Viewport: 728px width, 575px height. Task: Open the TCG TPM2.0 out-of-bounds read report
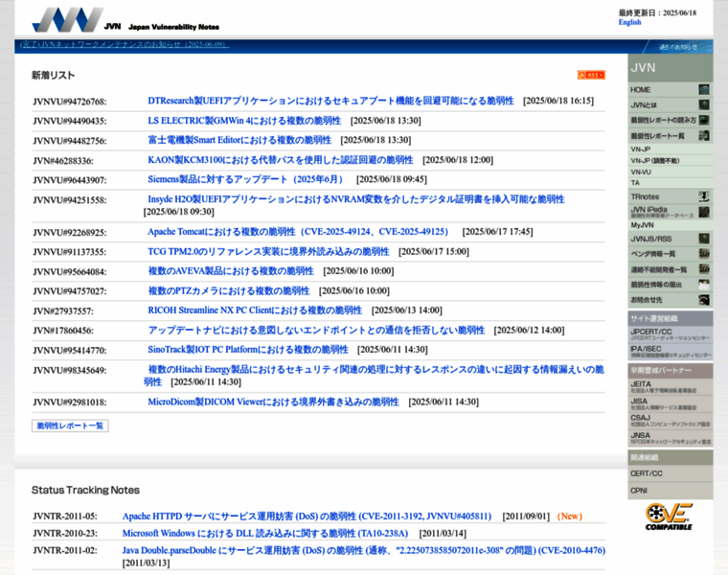point(268,252)
